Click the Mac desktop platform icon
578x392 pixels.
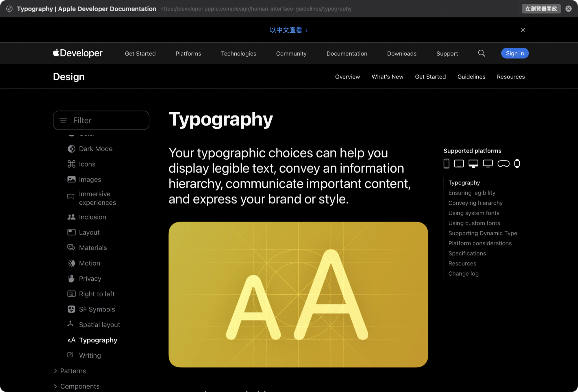473,163
